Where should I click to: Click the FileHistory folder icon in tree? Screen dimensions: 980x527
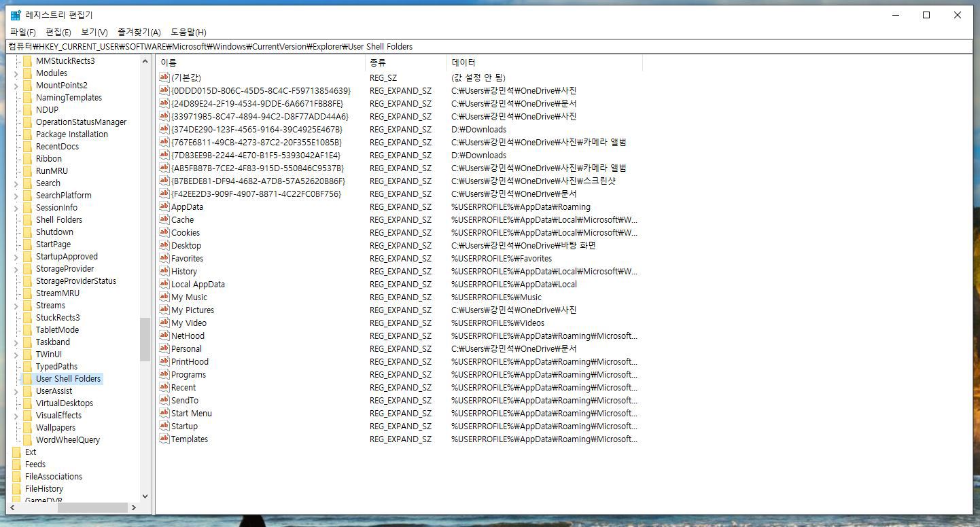(16, 488)
